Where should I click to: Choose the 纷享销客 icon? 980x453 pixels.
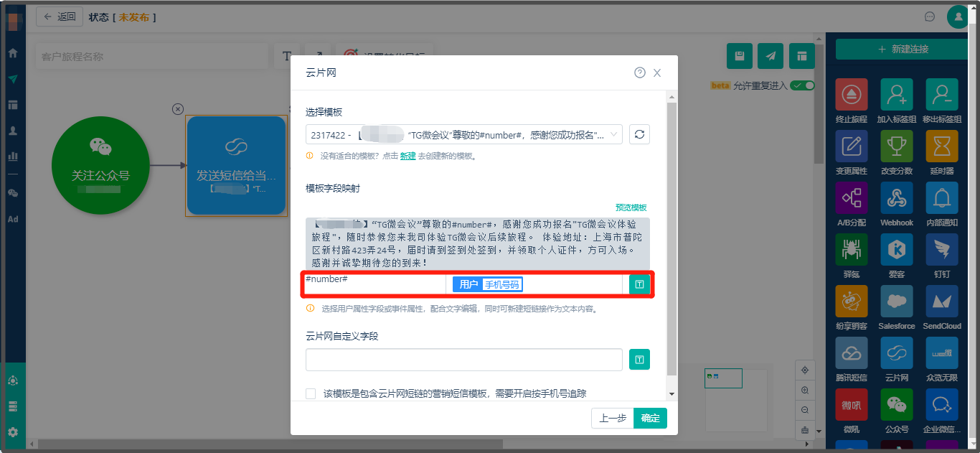tap(852, 301)
